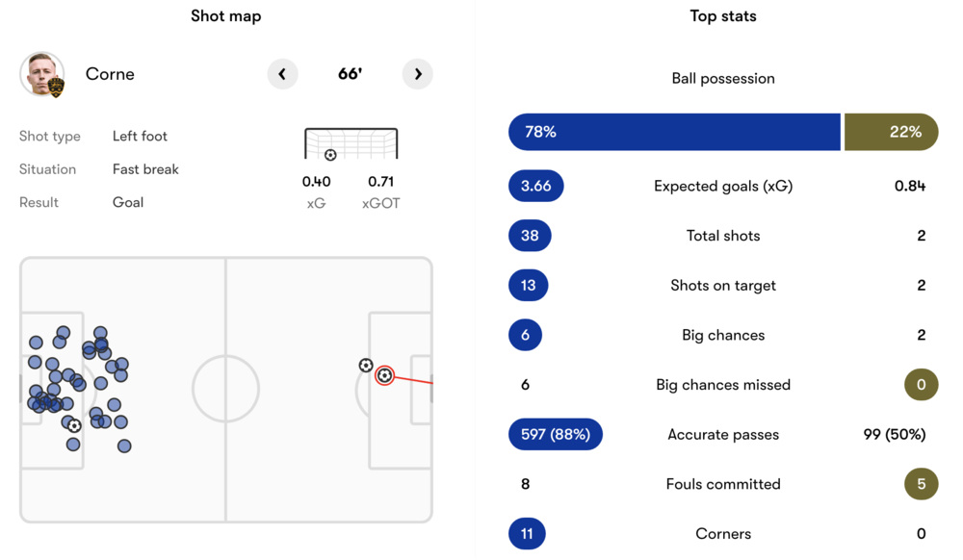Select the lowest shot dot on the pitch
963x560 pixels.
[x=124, y=446]
